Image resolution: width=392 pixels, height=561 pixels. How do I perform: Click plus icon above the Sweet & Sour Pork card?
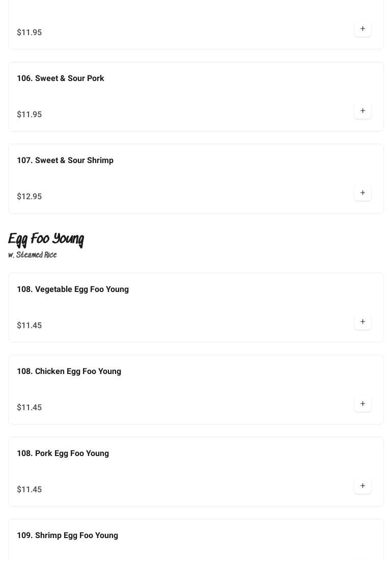point(362,29)
